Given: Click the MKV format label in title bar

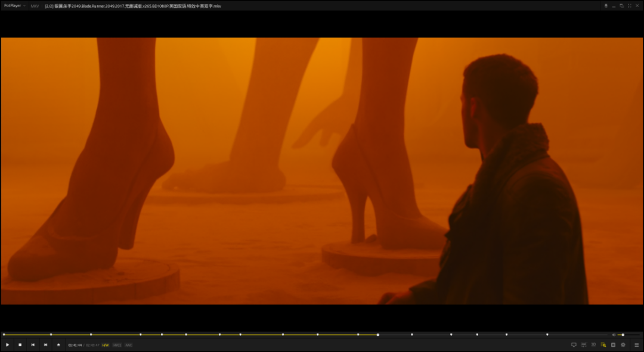Looking at the screenshot, I should [x=35, y=6].
